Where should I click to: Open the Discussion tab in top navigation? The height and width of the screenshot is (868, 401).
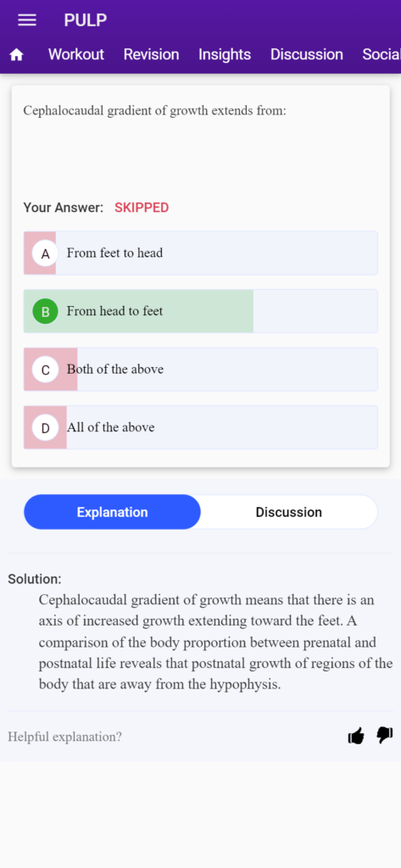click(x=307, y=54)
